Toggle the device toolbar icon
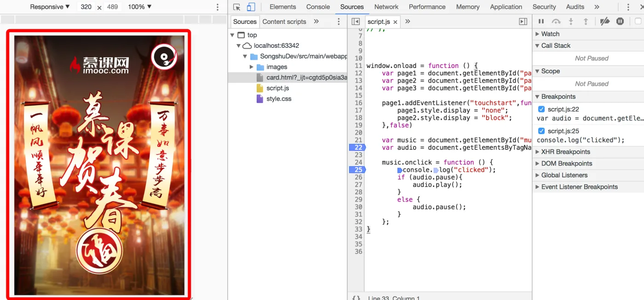The image size is (644, 300). point(251,7)
